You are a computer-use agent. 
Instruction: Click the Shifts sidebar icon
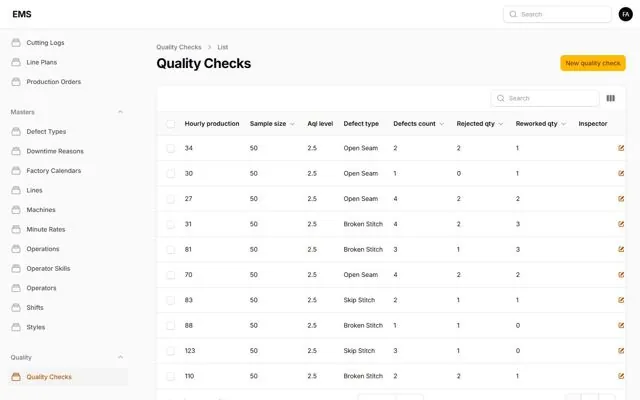(x=16, y=308)
